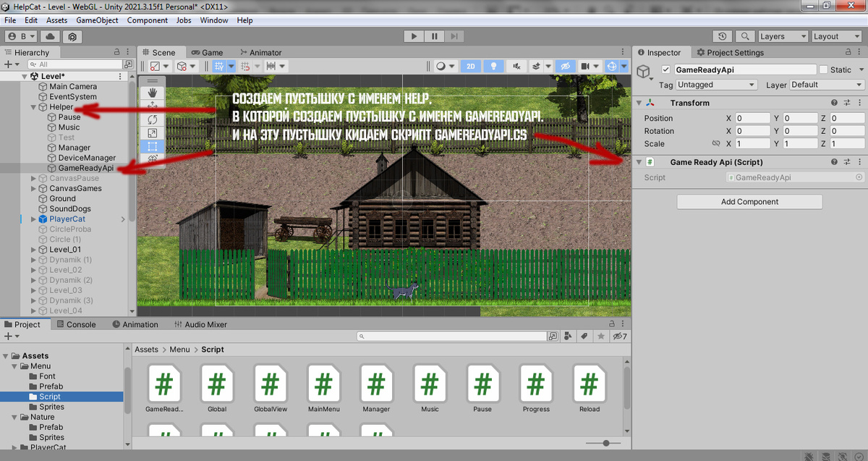Screen dimensions: 868x461
Task: Select the Hand (View) tool
Action: tap(153, 93)
